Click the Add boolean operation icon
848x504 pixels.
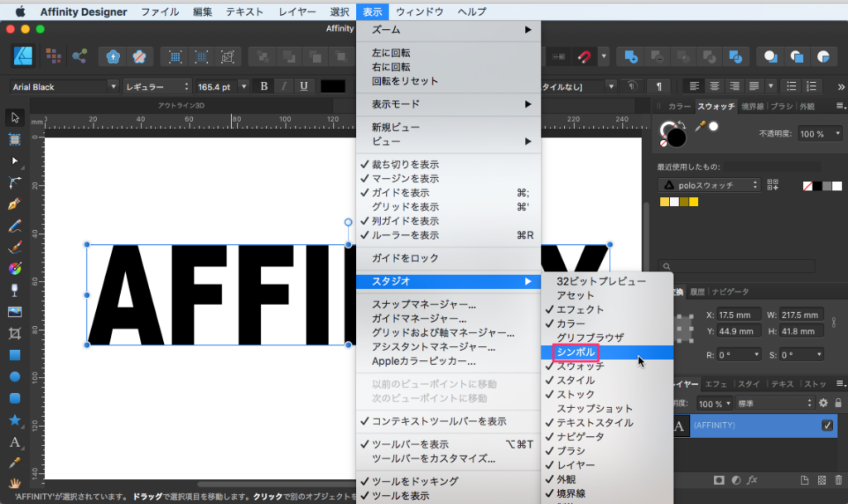632,56
